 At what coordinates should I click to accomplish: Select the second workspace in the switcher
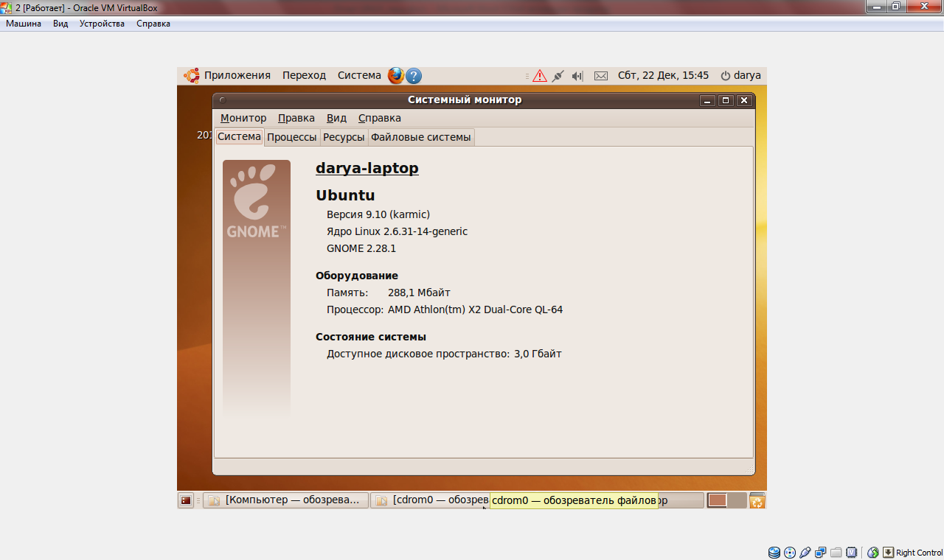tap(737, 500)
